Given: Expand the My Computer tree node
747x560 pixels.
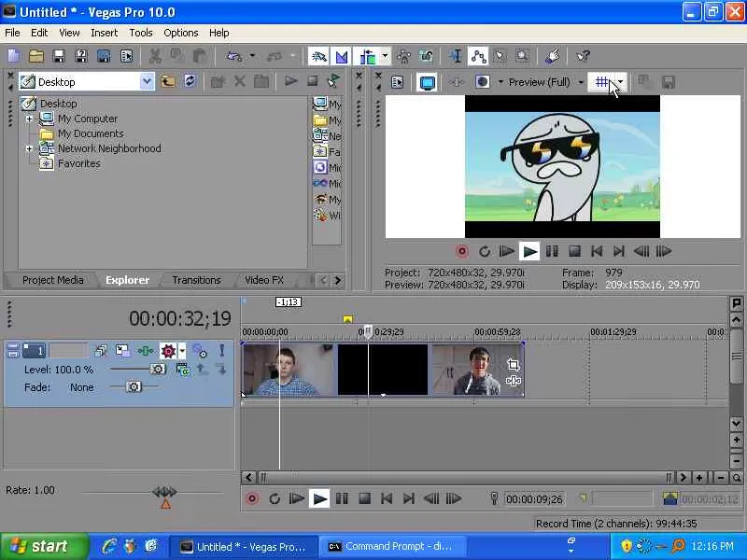Looking at the screenshot, I should (29, 119).
